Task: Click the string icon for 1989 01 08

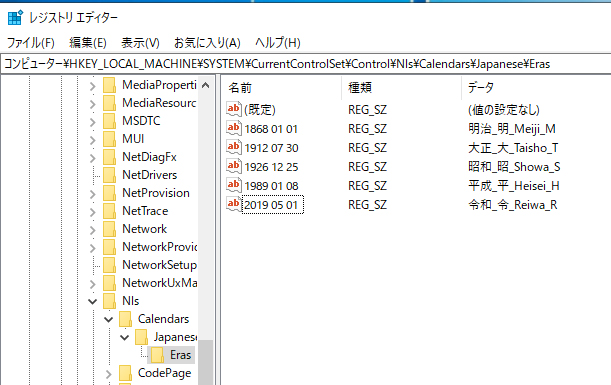Action: click(234, 185)
